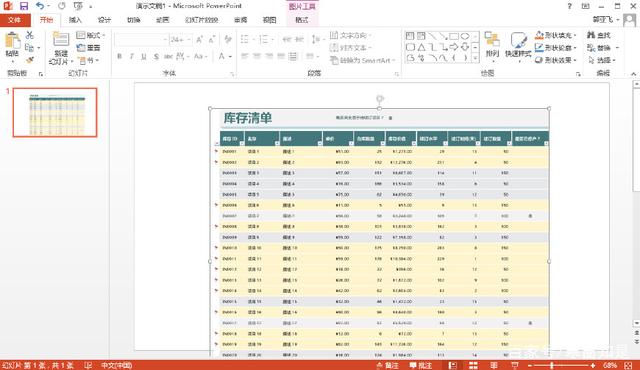Toggle Align Right paragraph option
The height and width of the screenshot is (370, 640).
269,56
